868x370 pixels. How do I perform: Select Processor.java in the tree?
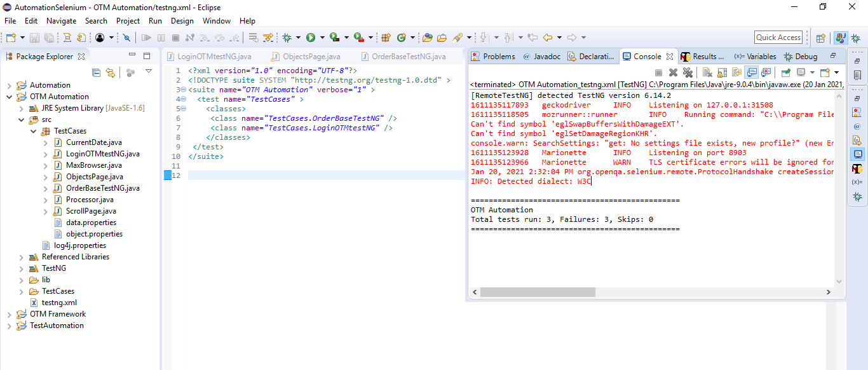(84, 200)
